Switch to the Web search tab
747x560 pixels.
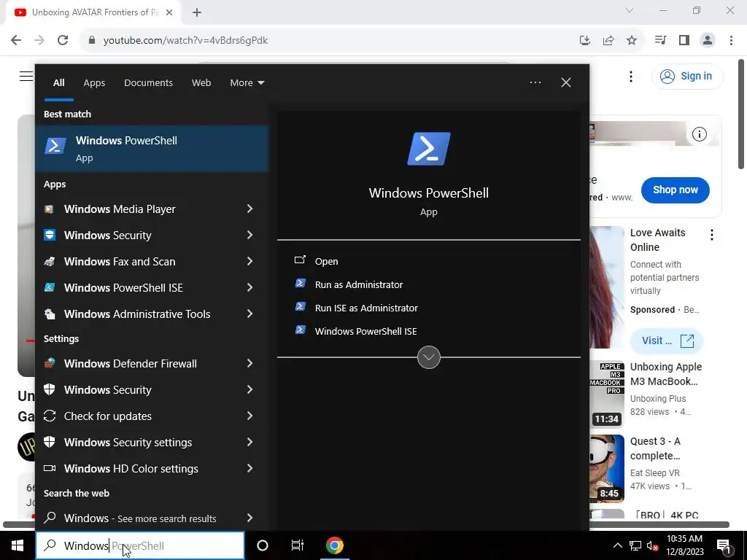pyautogui.click(x=201, y=83)
